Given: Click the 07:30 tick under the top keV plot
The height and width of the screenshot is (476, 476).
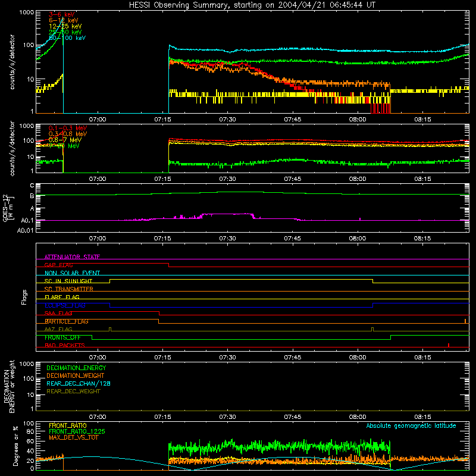Looking at the screenshot, I should point(227,120).
